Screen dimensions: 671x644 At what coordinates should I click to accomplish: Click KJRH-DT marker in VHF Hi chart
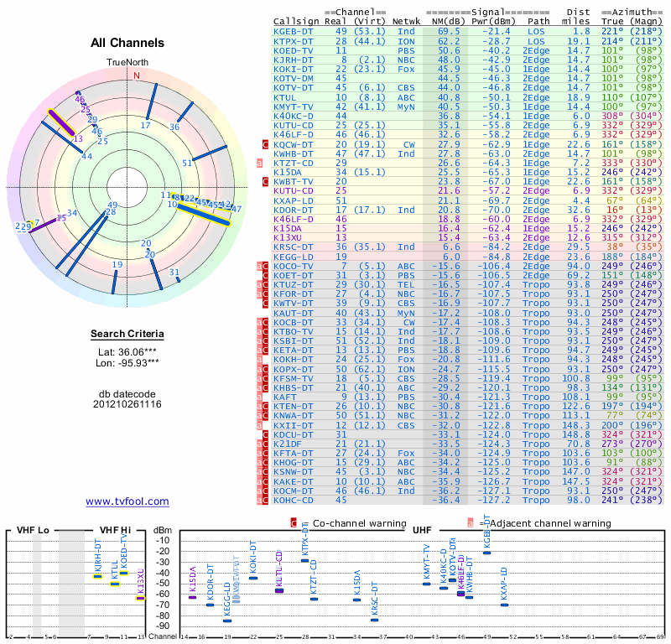pyautogui.click(x=98, y=576)
